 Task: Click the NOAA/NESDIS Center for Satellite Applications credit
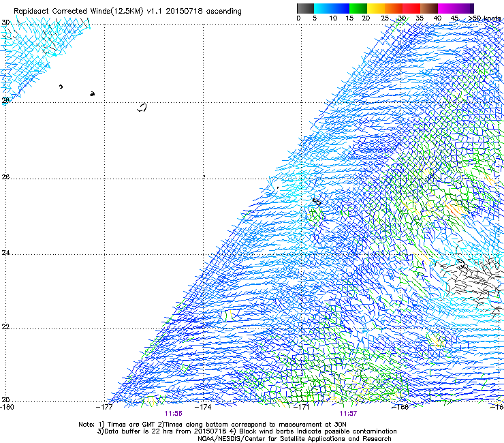[x=294, y=439]
